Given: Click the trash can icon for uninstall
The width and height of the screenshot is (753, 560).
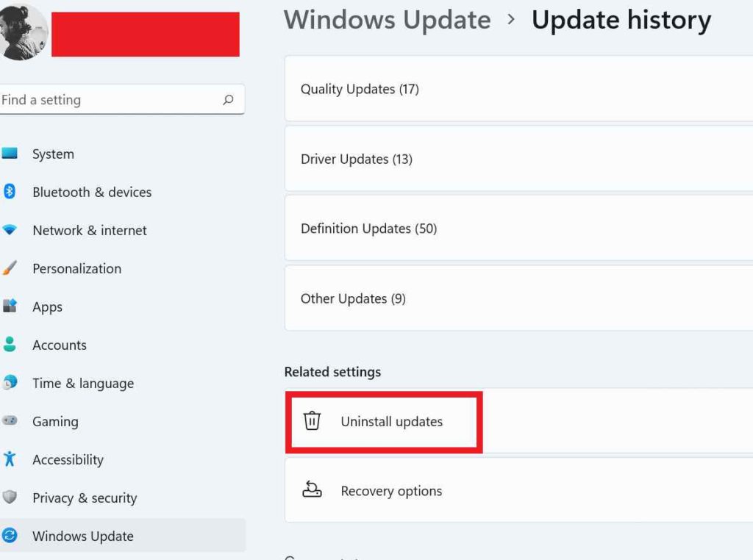Looking at the screenshot, I should [312, 421].
